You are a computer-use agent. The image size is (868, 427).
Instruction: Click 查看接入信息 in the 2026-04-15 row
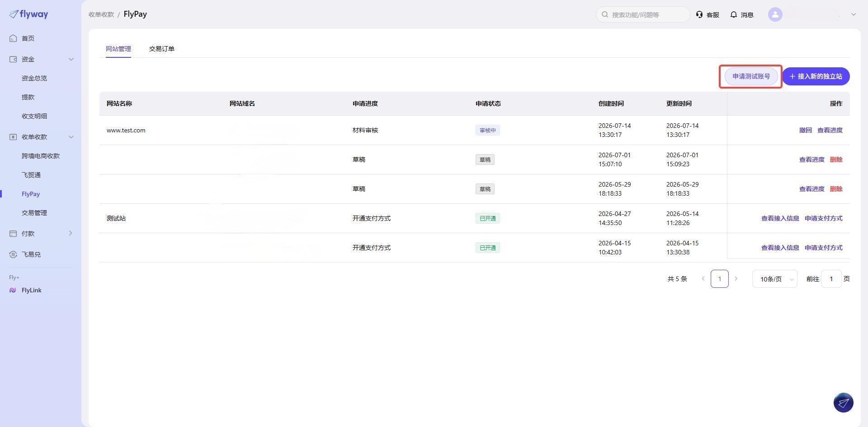pos(780,248)
